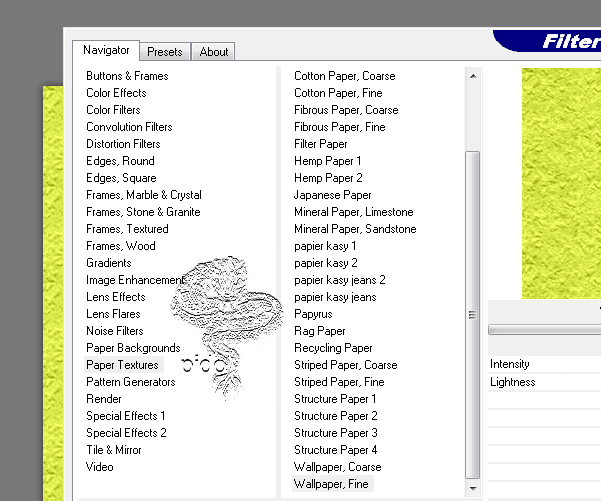
Task: Choose the Video category
Action: click(x=100, y=467)
